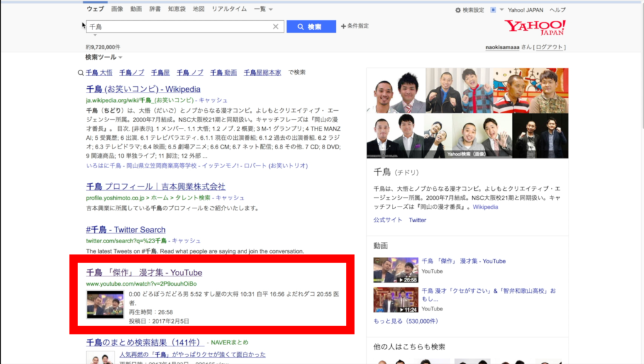Open sidebar link 千鳥「傑作」漫才集 - YouTube
This screenshot has width=644, height=364.
point(464,261)
